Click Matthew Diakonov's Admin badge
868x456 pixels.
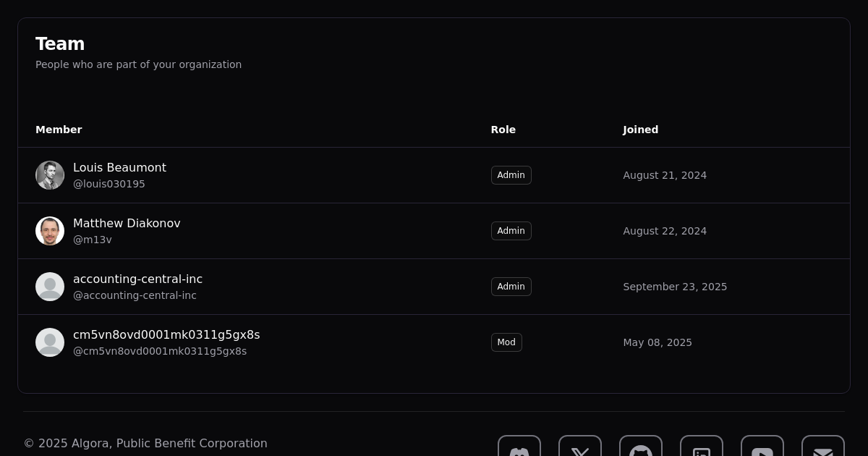pyautogui.click(x=511, y=231)
